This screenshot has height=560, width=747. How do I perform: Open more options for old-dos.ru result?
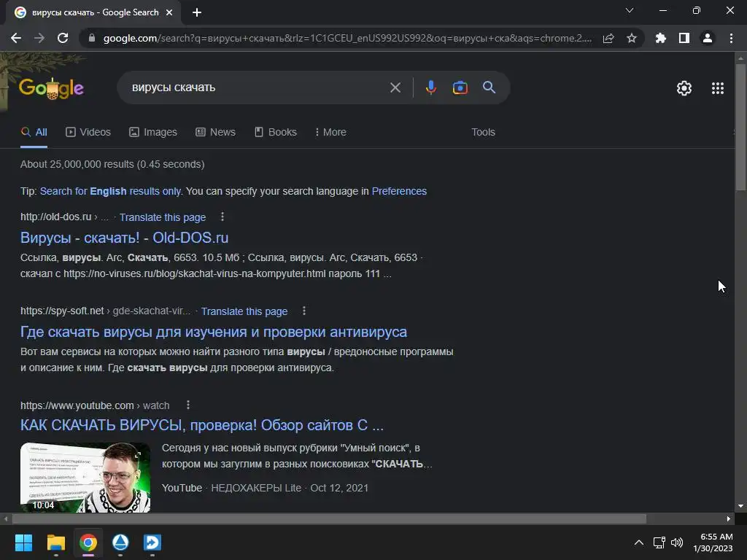click(222, 217)
